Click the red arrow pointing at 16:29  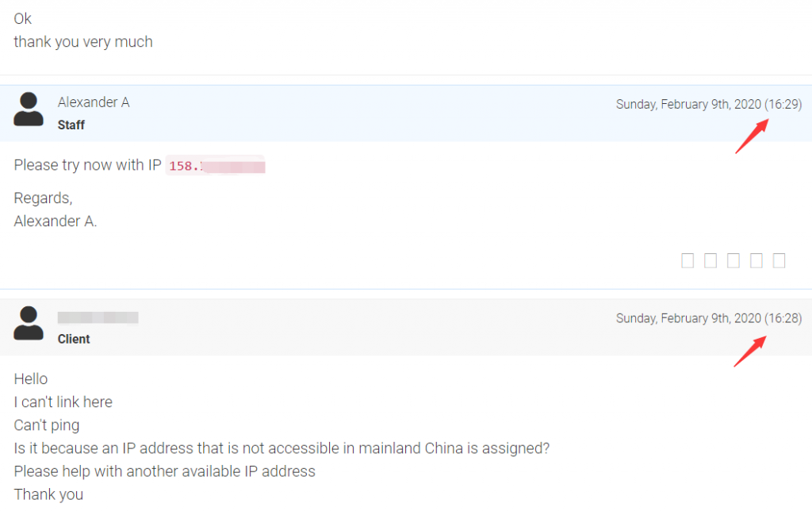pos(752,136)
